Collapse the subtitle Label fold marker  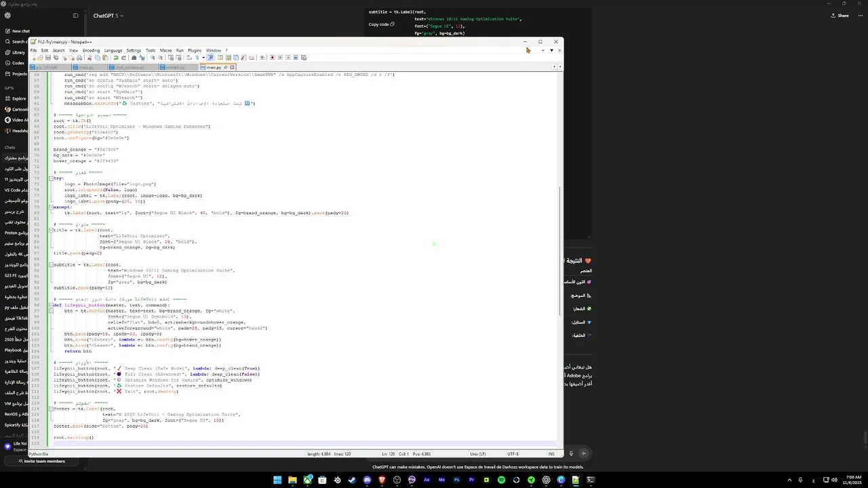[x=51, y=264]
